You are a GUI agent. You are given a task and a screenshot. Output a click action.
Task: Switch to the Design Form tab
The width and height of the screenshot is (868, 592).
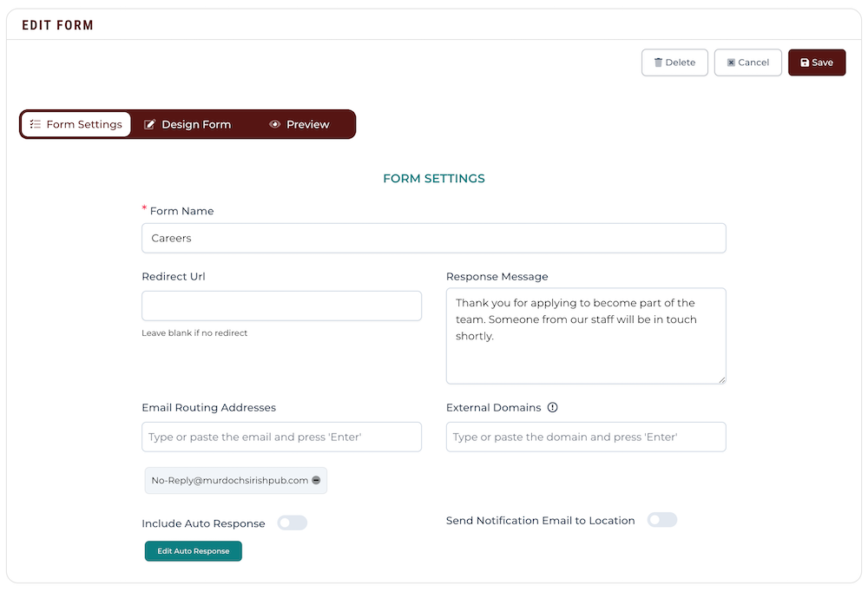187,124
